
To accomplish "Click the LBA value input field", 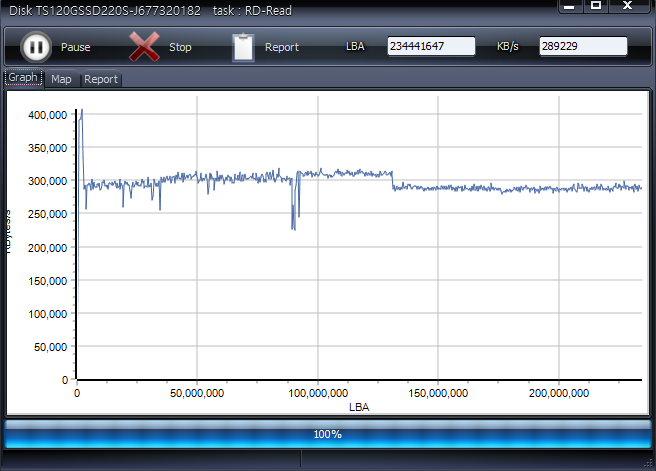I will (x=431, y=47).
